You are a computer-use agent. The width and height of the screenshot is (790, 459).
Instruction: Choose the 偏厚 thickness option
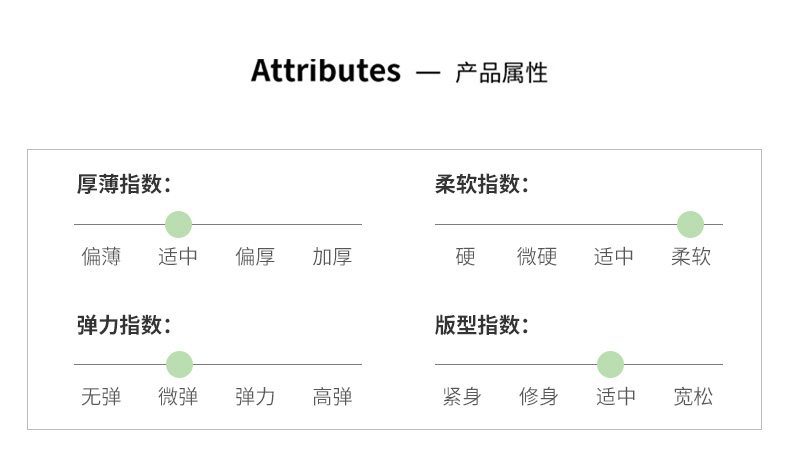(255, 257)
